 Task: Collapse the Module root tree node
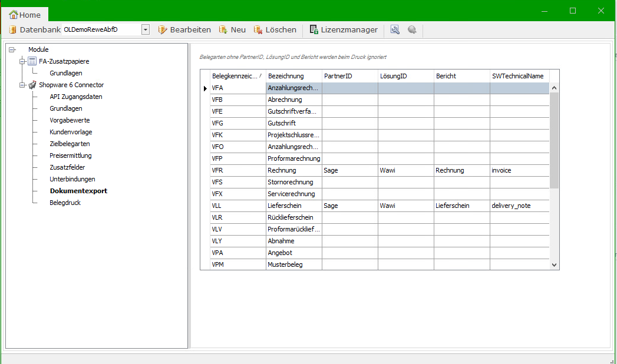[12, 49]
